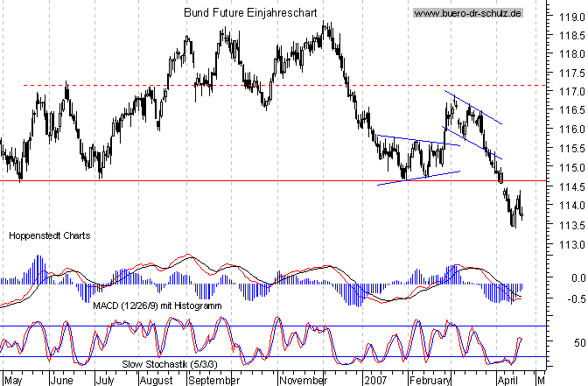
Task: Select the September label on time axis
Action: 213,382
